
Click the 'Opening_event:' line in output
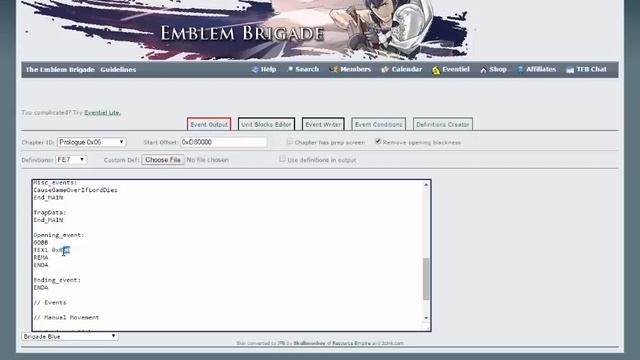59,235
